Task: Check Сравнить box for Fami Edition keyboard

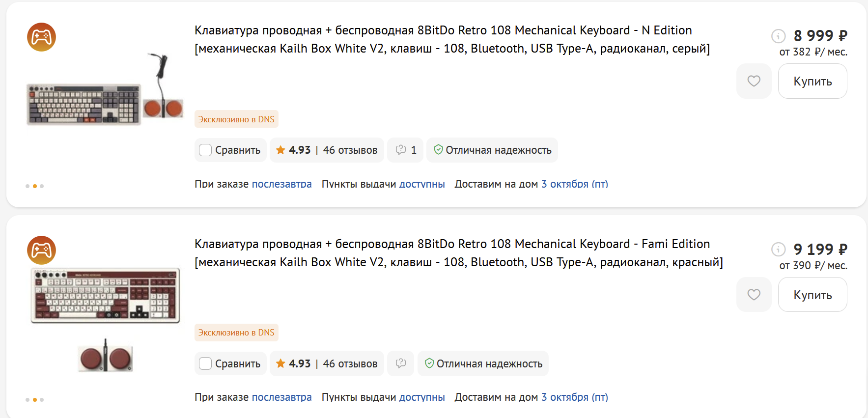Action: 205,363
